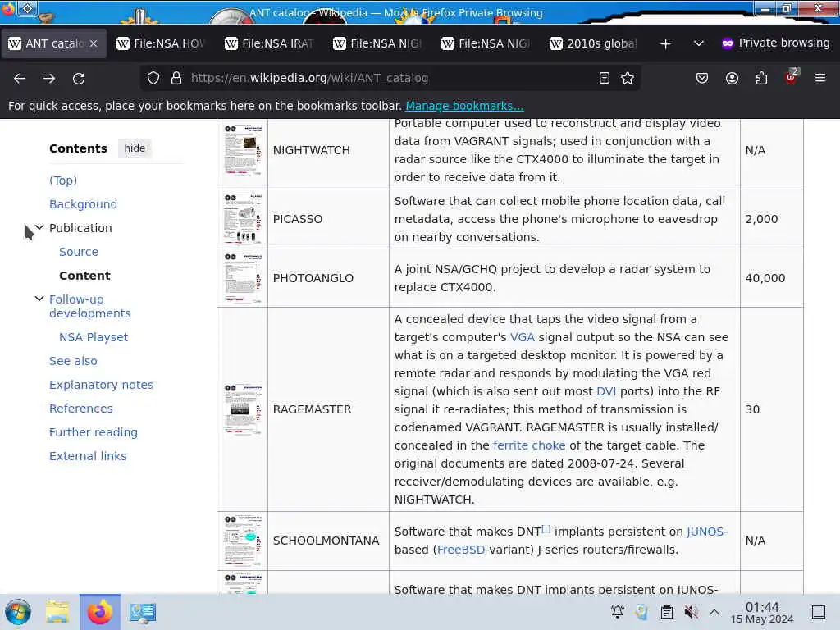Switch to the File:NSA IRAT tab
Image resolution: width=840 pixels, height=630 pixels.
coord(271,43)
